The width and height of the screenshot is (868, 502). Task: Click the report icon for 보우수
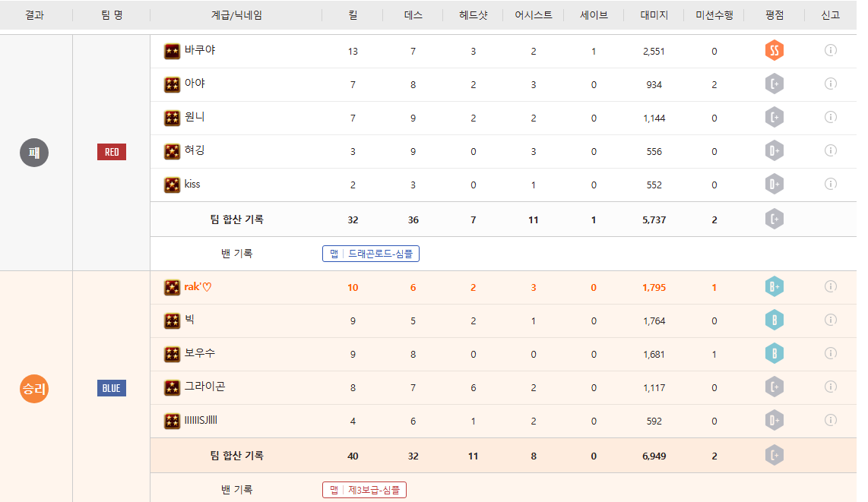pyautogui.click(x=830, y=353)
